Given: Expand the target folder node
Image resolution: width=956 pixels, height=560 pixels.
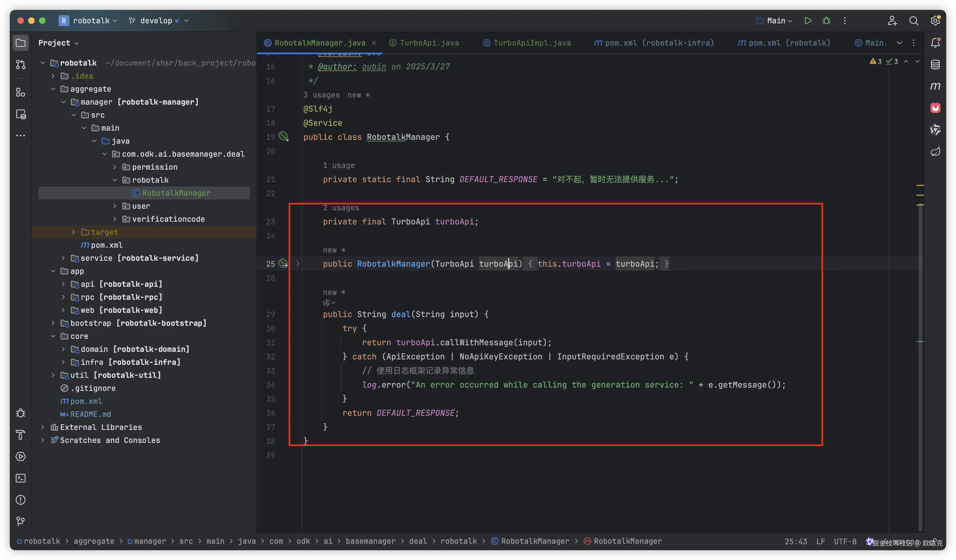Looking at the screenshot, I should 74,232.
